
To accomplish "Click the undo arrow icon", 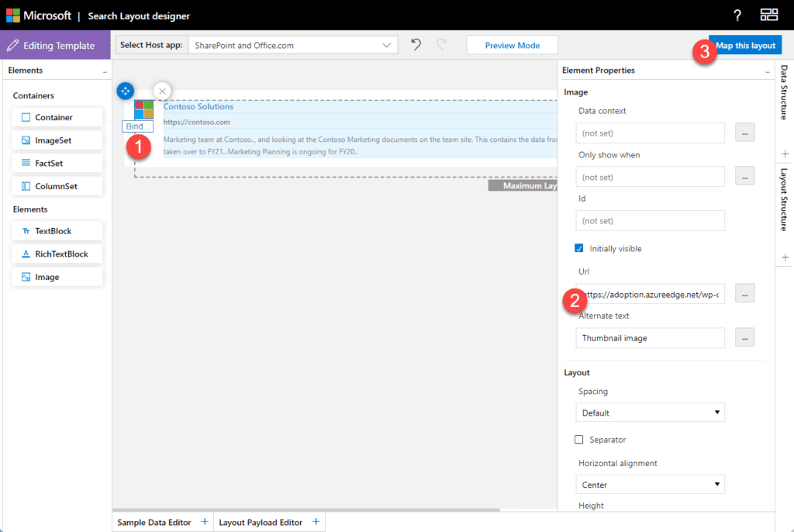I will click(x=416, y=44).
